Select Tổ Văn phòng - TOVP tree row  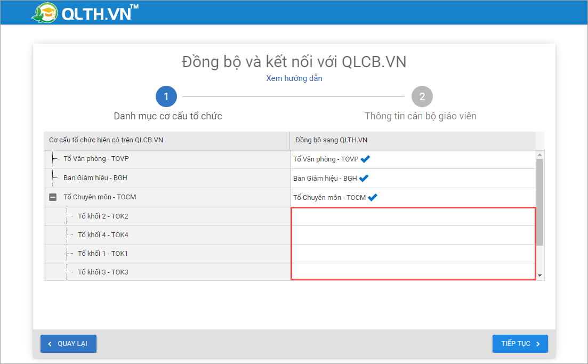click(167, 159)
